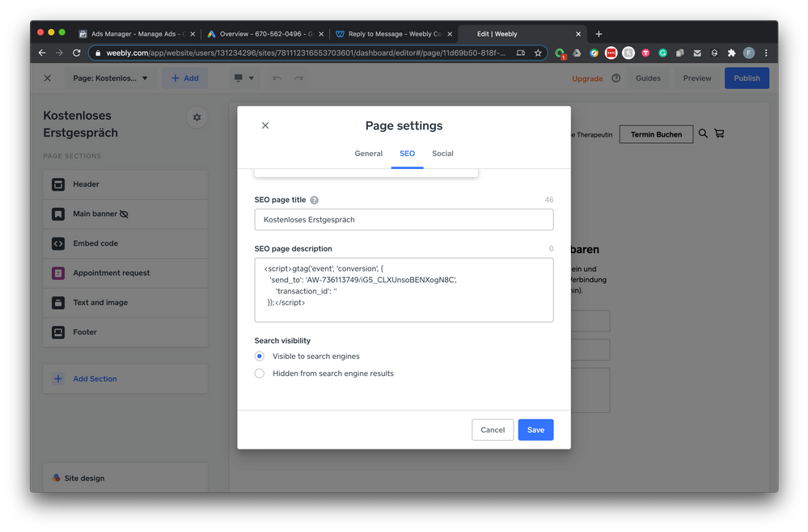Screen dimensions: 808x532
Task: Click the shopping cart icon on the site preview
Action: [719, 134]
